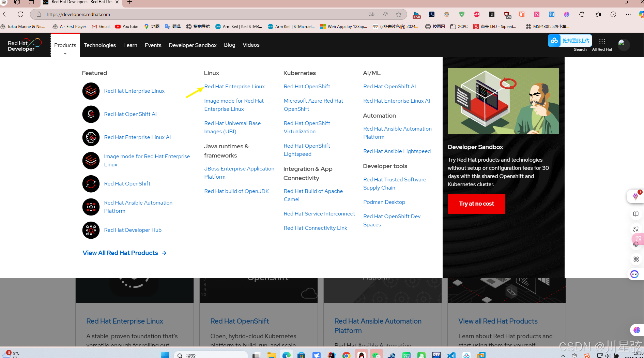Open Red Hat Universal Base Images (UBI) link

(232, 128)
